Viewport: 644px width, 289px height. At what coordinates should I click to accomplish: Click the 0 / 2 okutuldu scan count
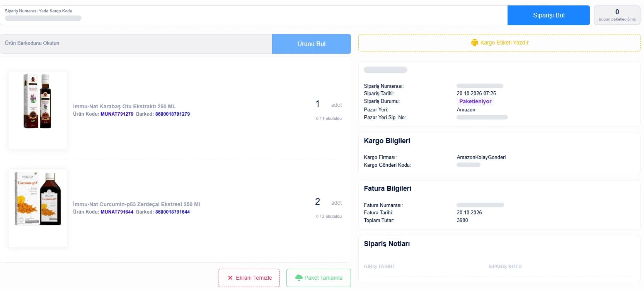pos(329,216)
